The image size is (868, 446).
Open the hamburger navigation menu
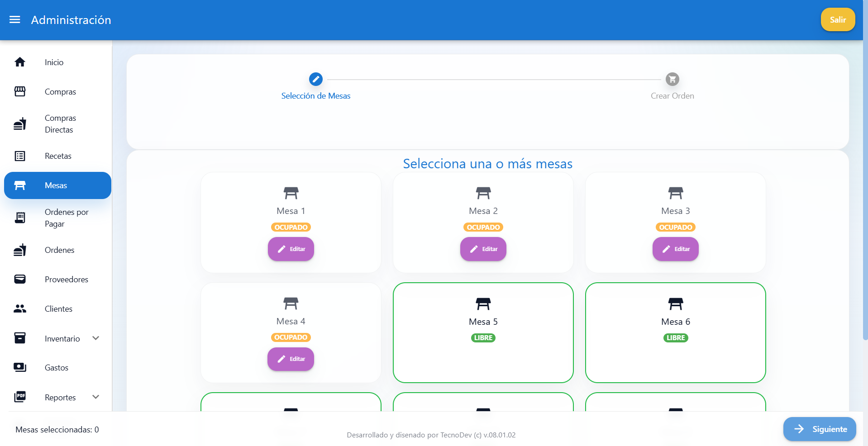click(x=15, y=19)
